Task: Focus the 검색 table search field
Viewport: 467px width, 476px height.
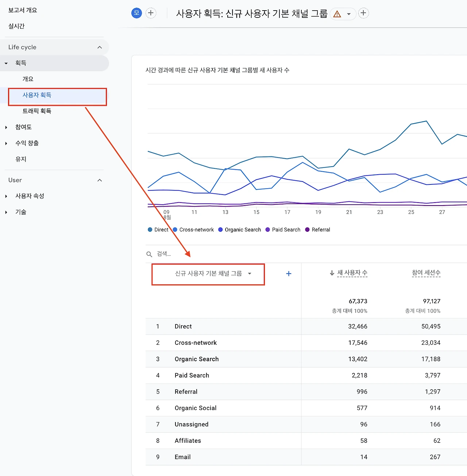Action: pos(164,254)
